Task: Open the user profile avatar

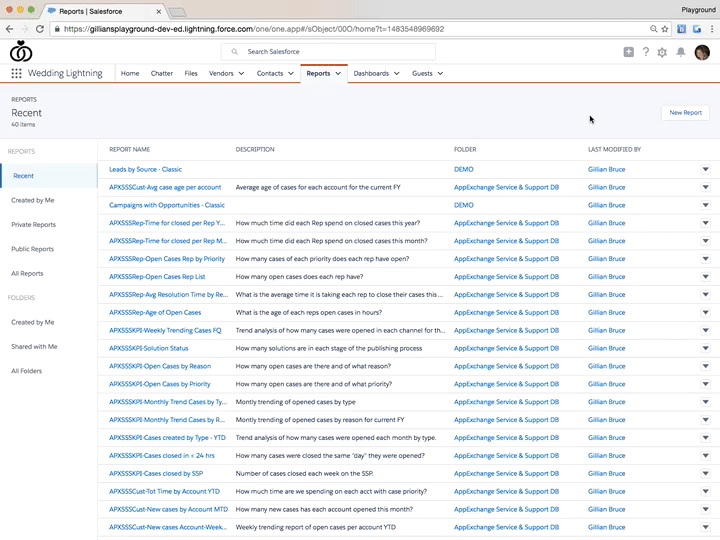Action: (x=702, y=52)
